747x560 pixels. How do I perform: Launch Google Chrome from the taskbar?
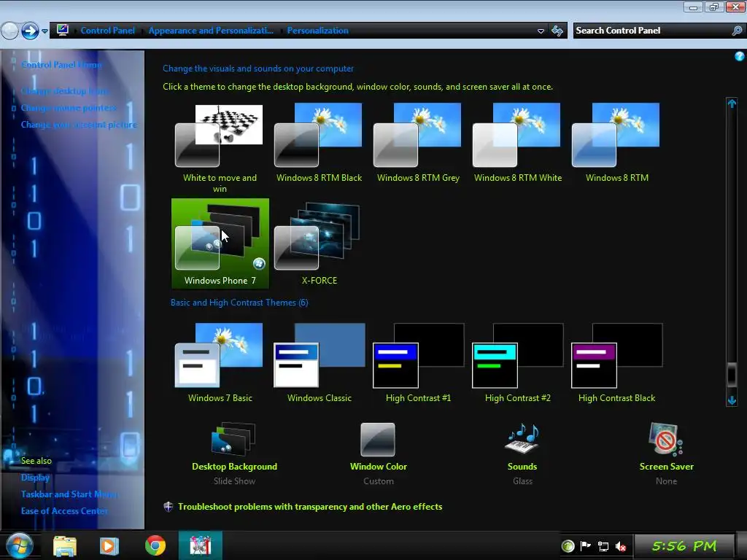tap(155, 545)
